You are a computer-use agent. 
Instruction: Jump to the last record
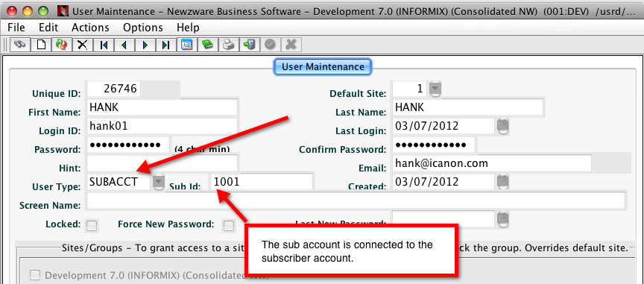[165, 45]
